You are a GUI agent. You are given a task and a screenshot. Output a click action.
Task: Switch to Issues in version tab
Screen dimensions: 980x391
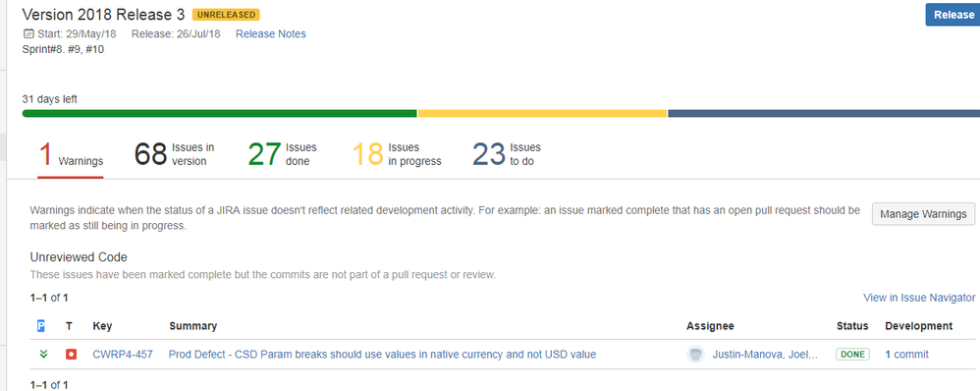pyautogui.click(x=175, y=154)
